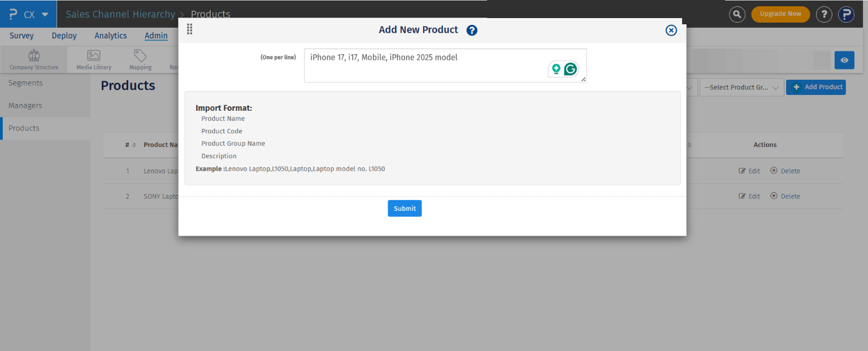
Task: Open the Select Product Group dropdown
Action: (x=741, y=88)
